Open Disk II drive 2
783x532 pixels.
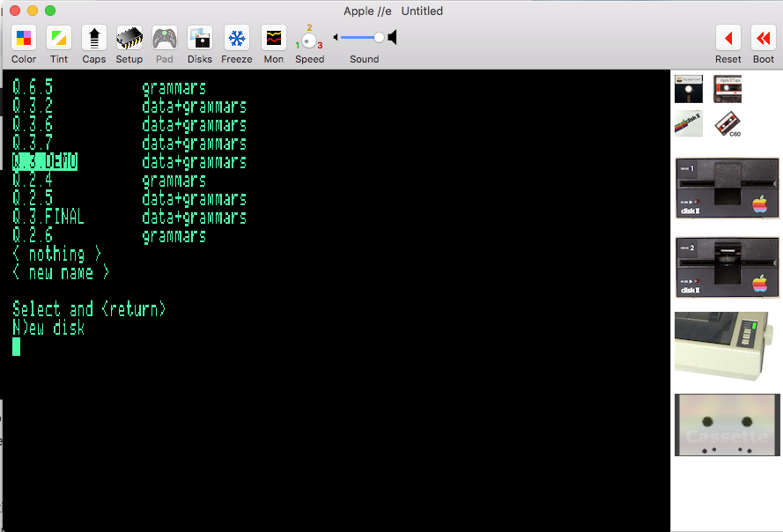pos(728,268)
